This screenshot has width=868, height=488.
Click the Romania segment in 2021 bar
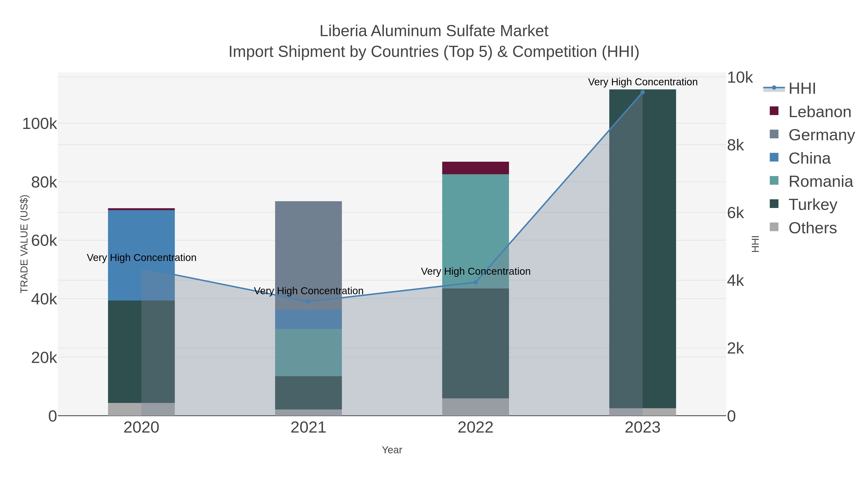pyautogui.click(x=308, y=353)
